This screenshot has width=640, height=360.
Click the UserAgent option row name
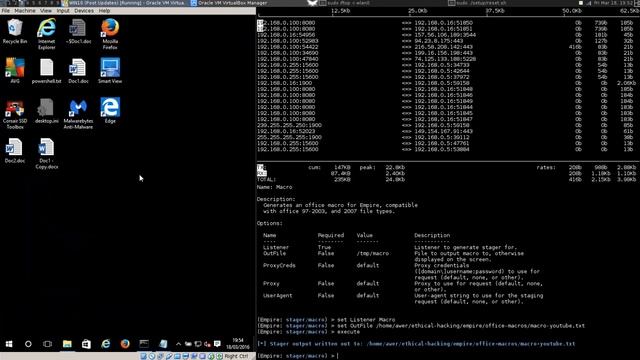278,296
